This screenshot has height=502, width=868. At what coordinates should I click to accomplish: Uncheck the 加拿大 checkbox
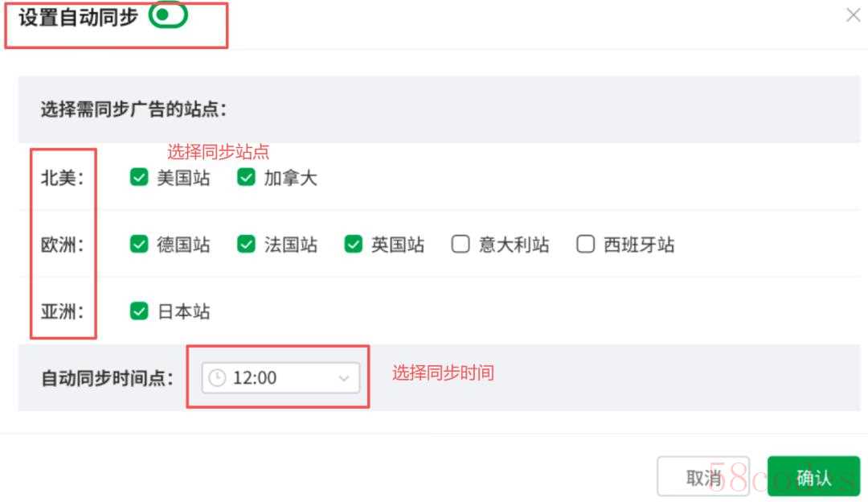pyautogui.click(x=246, y=178)
